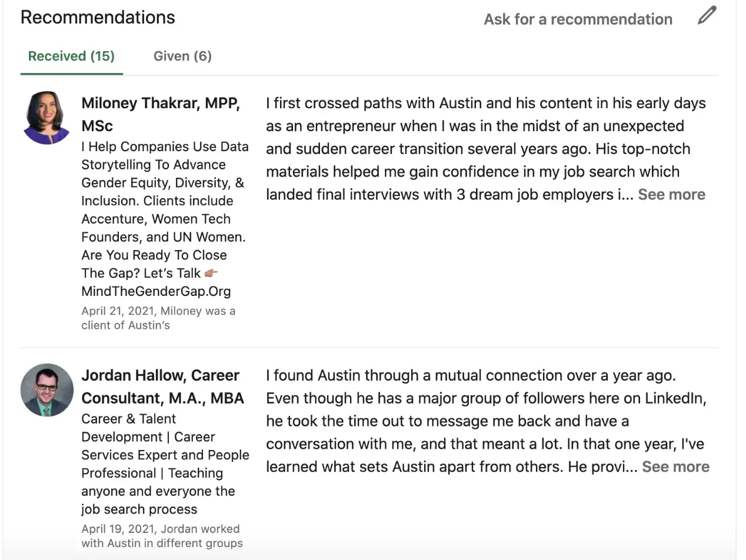Click Ask for a recommendation link
The width and height of the screenshot is (746, 560).
click(578, 19)
